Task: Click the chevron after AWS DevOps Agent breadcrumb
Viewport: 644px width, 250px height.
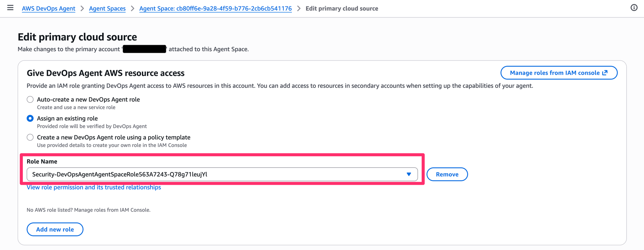Action: (x=82, y=9)
